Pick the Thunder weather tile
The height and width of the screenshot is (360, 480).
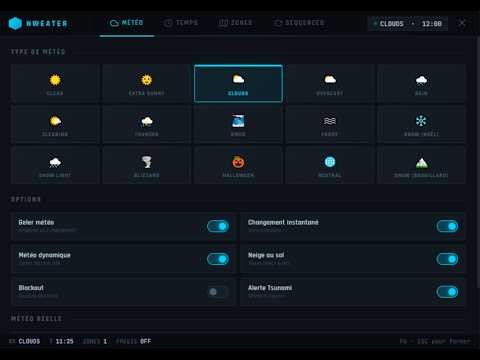[x=147, y=124]
